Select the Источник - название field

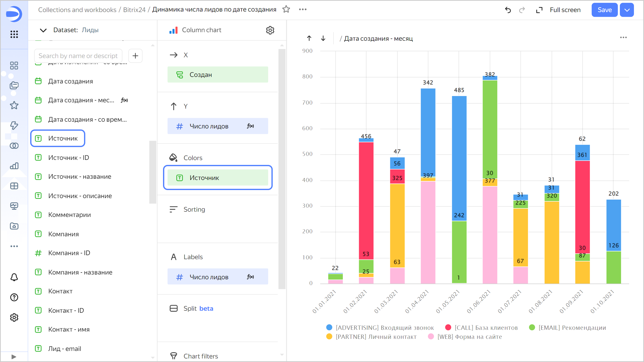point(79,176)
